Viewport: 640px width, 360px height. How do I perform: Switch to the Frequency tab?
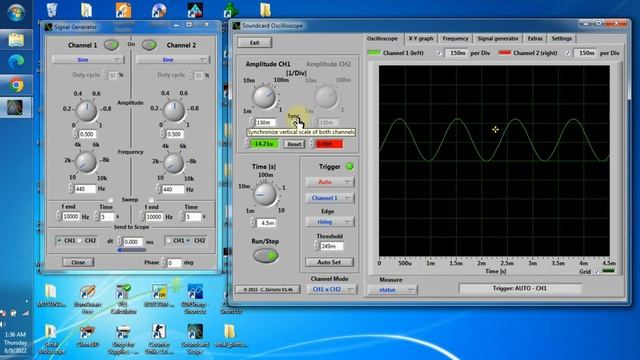(455, 38)
